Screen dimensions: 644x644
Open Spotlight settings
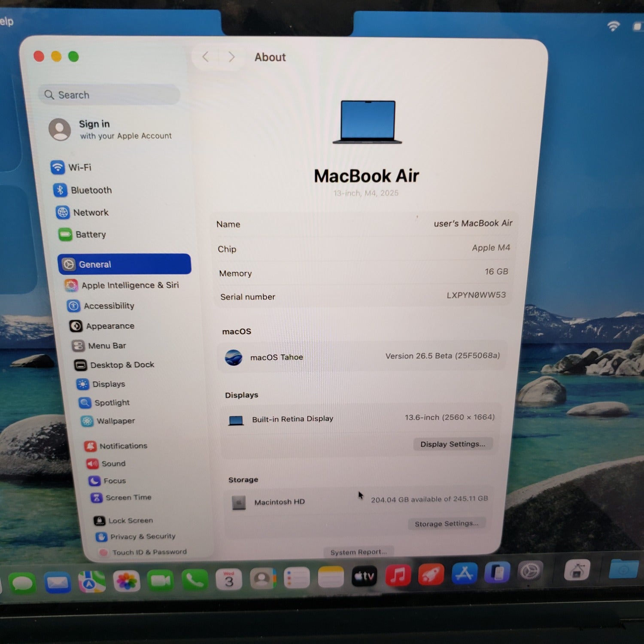(x=104, y=403)
